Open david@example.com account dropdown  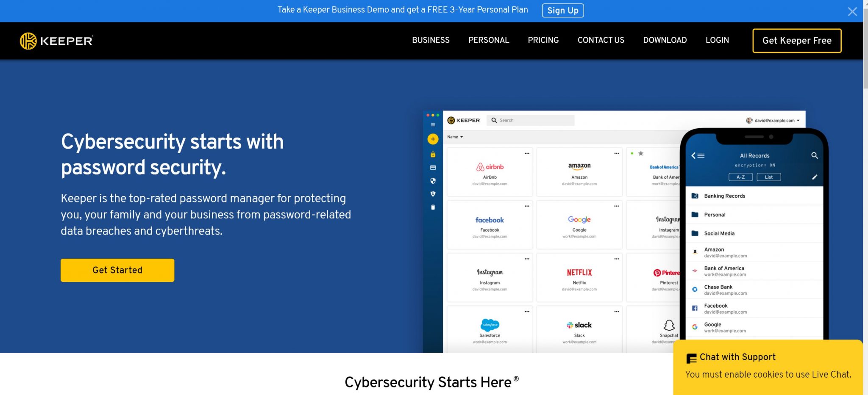click(x=773, y=120)
